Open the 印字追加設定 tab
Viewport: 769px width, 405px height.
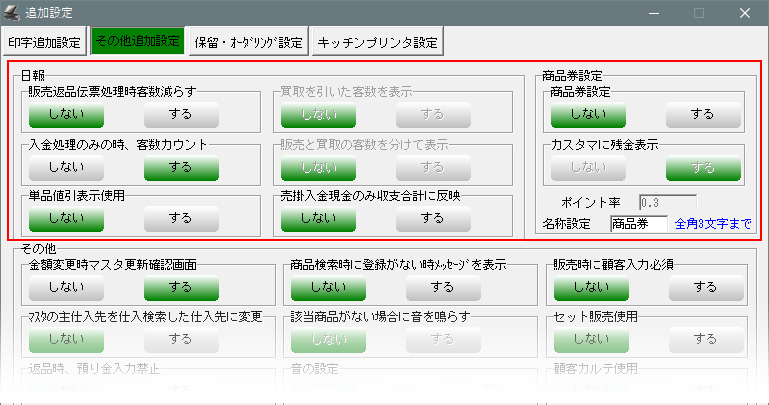(45, 42)
